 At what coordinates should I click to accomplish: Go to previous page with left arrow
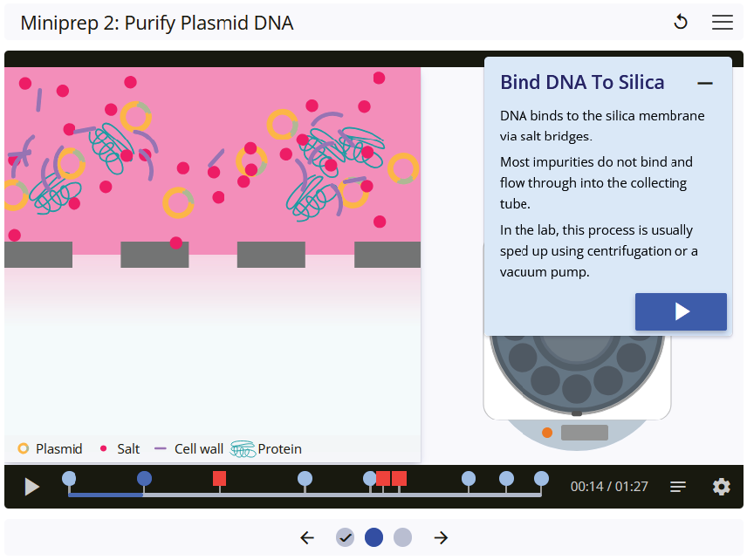click(x=307, y=537)
